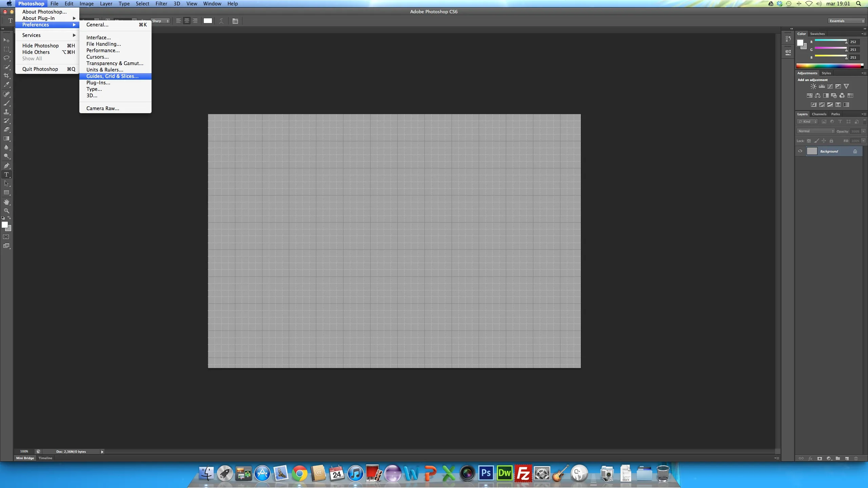
Task: Select the Zoom tool
Action: coord(6,211)
